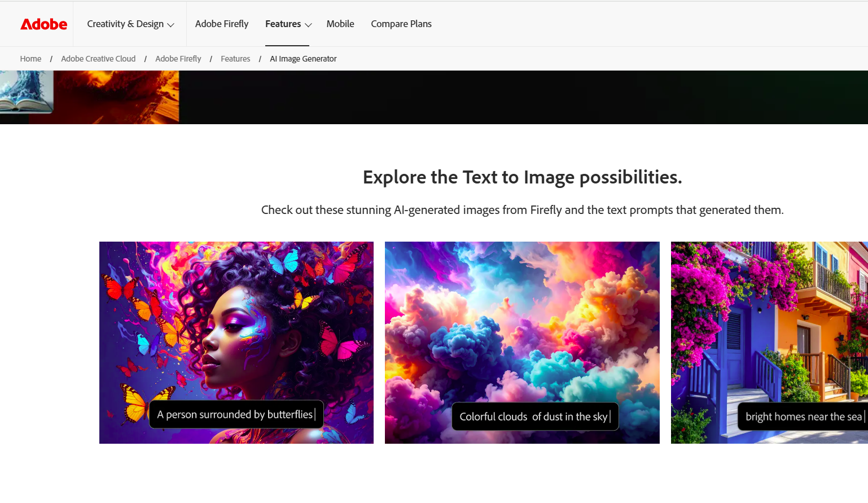Screen dimensions: 868x503
Task: Click the Features chevron arrow
Action: tap(308, 25)
